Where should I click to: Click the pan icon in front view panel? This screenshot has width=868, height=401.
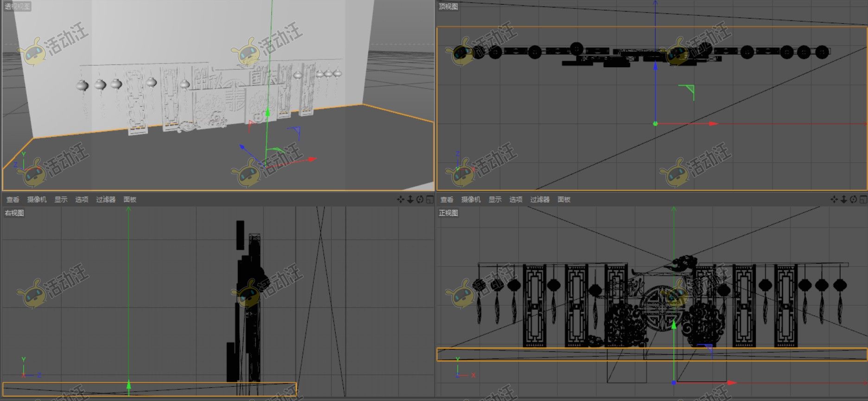point(834,199)
